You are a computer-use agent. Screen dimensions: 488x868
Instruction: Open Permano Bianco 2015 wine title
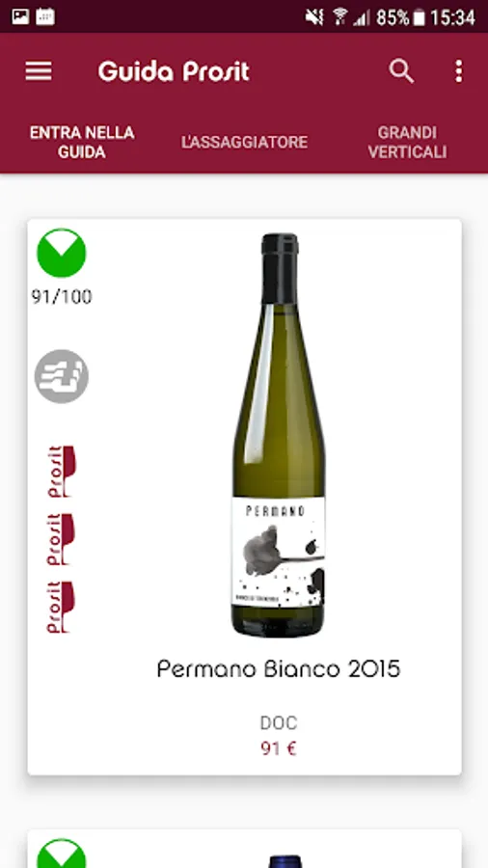coord(279,669)
